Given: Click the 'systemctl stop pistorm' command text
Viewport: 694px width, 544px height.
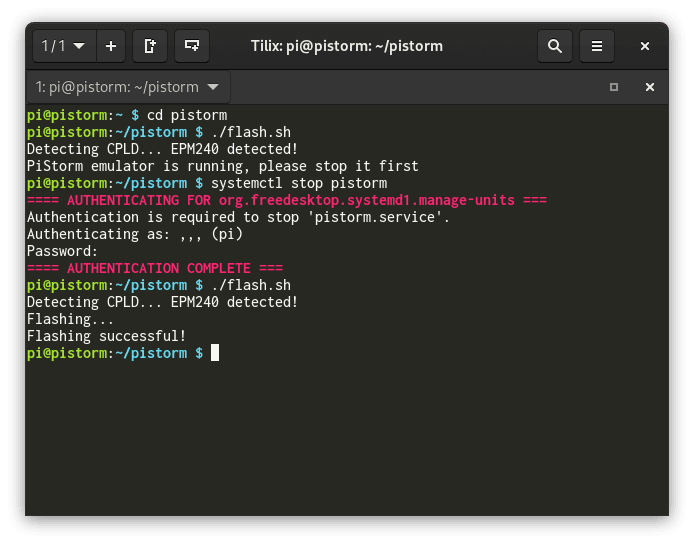Looking at the screenshot, I should tap(298, 183).
